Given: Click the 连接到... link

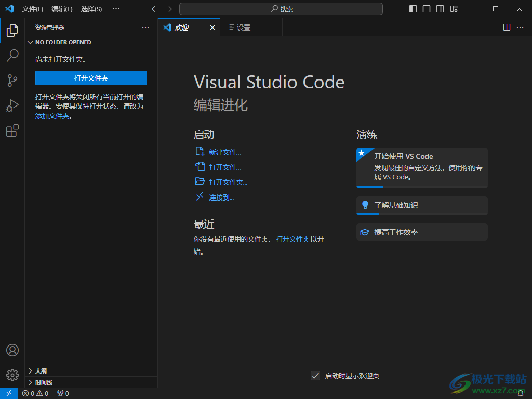Looking at the screenshot, I should 221,197.
